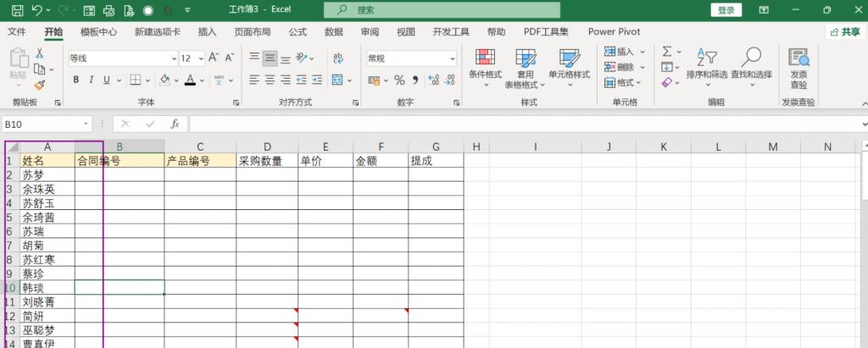Screen dimensions: 868x348
Task: Click the Insert Function fx icon
Action: (175, 124)
